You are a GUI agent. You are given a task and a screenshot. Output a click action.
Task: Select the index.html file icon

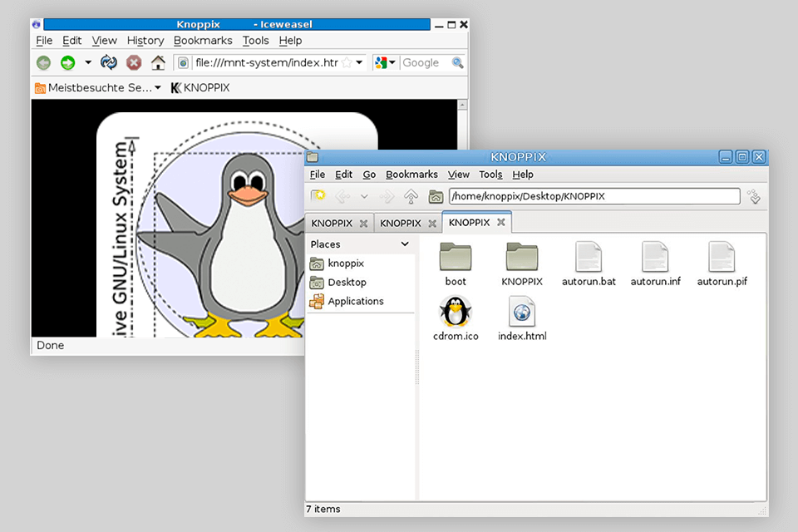point(522,312)
